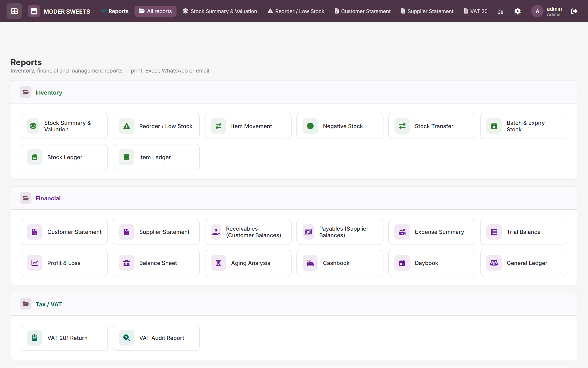Click the Balance Sheet bank icon
The image size is (588, 368).
pos(127,263)
